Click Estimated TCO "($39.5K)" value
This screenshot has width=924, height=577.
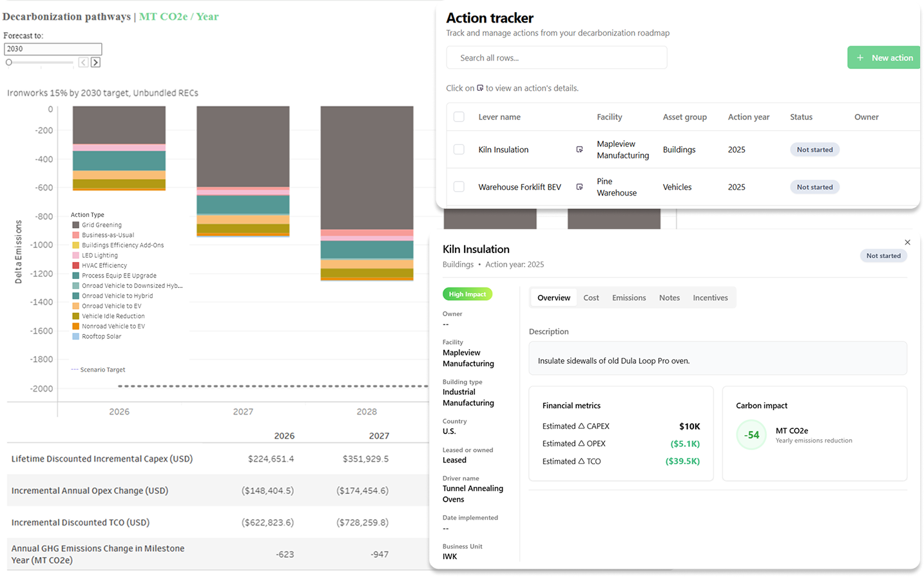[x=682, y=461]
